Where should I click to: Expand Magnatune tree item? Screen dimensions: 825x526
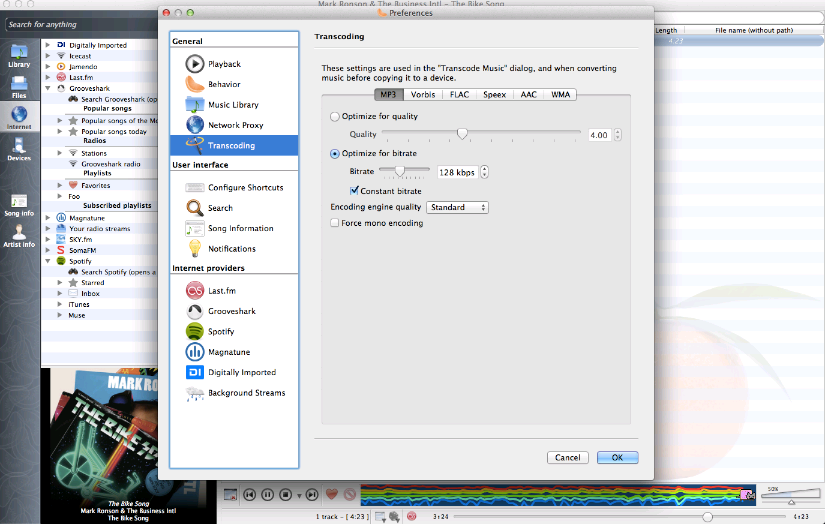(x=48, y=218)
